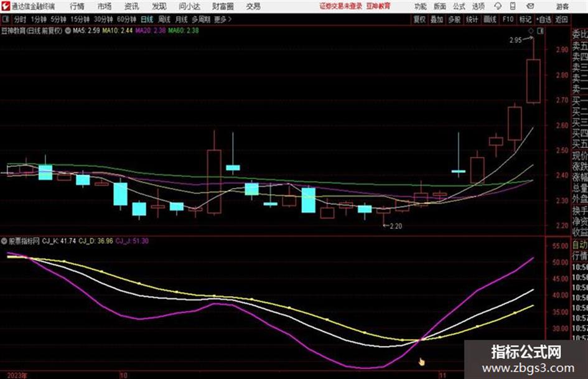
Task: Click the month 10 label on time axis
Action: (x=123, y=375)
